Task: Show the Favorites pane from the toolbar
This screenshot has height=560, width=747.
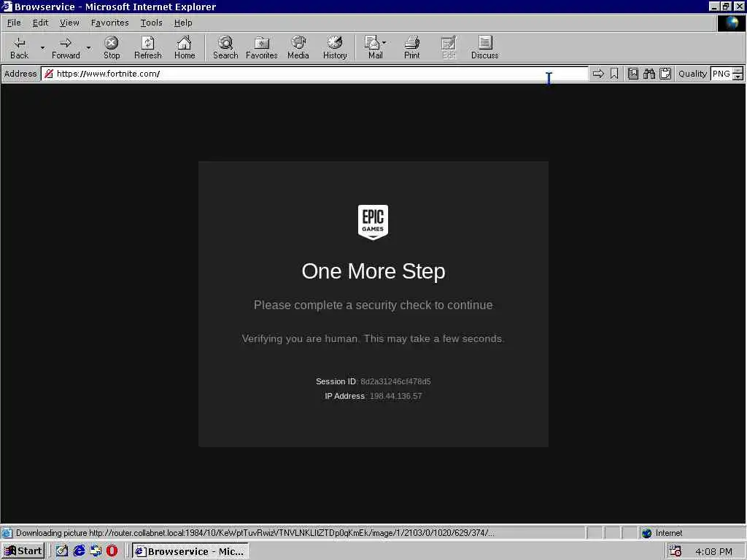Action: (262, 47)
